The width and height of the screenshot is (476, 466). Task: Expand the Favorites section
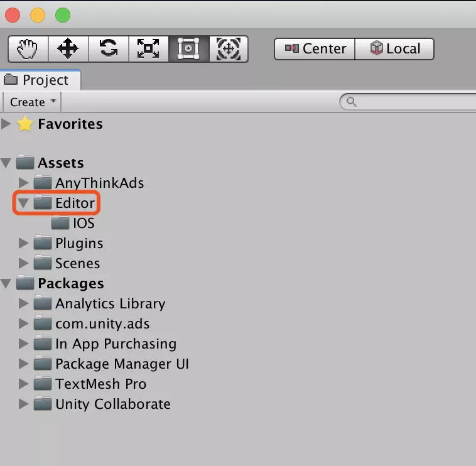6,124
